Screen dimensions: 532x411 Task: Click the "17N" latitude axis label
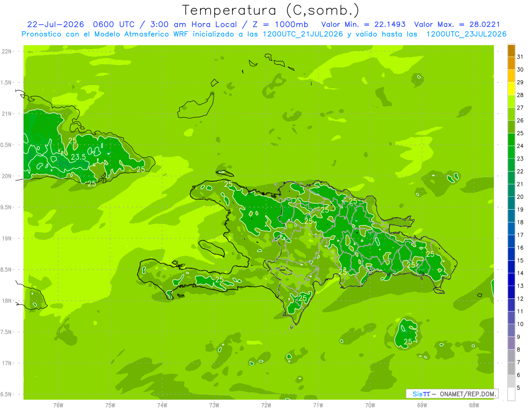point(7,363)
